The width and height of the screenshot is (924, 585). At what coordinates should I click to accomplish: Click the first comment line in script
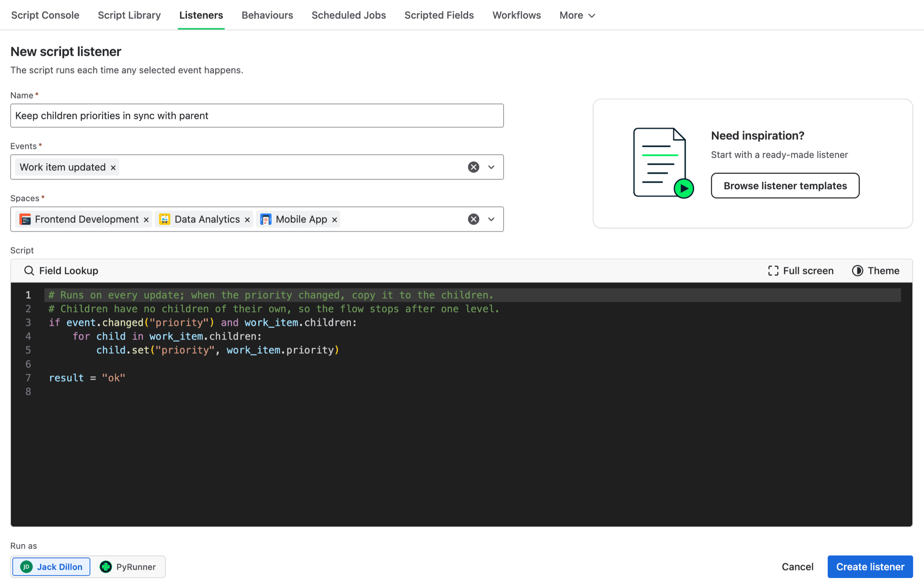pyautogui.click(x=271, y=295)
